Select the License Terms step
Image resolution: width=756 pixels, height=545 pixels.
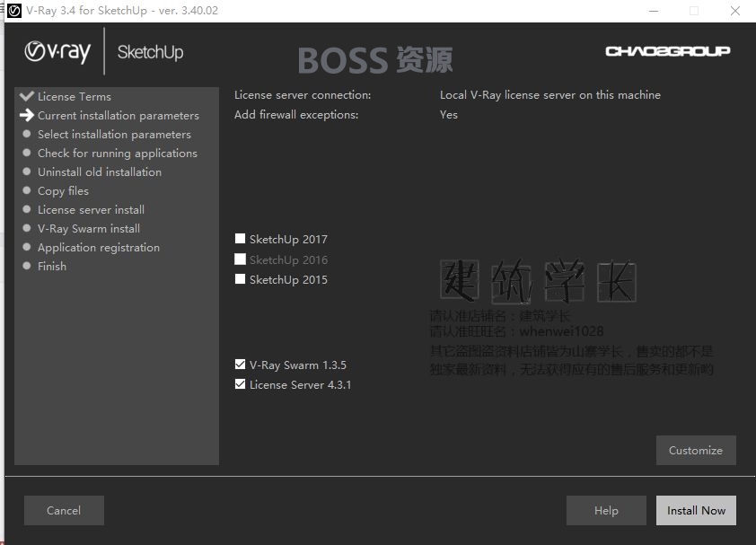[75, 96]
